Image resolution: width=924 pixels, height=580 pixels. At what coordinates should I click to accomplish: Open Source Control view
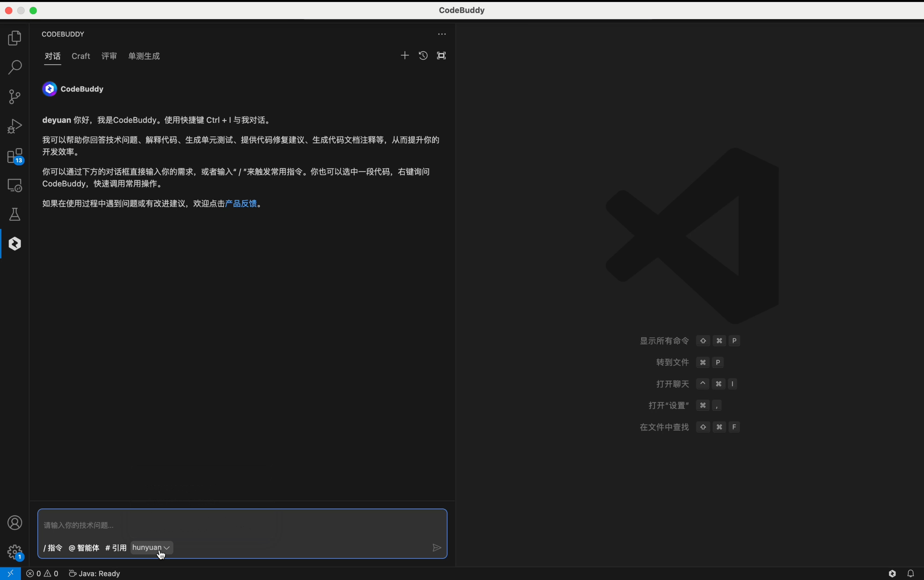pos(14,97)
